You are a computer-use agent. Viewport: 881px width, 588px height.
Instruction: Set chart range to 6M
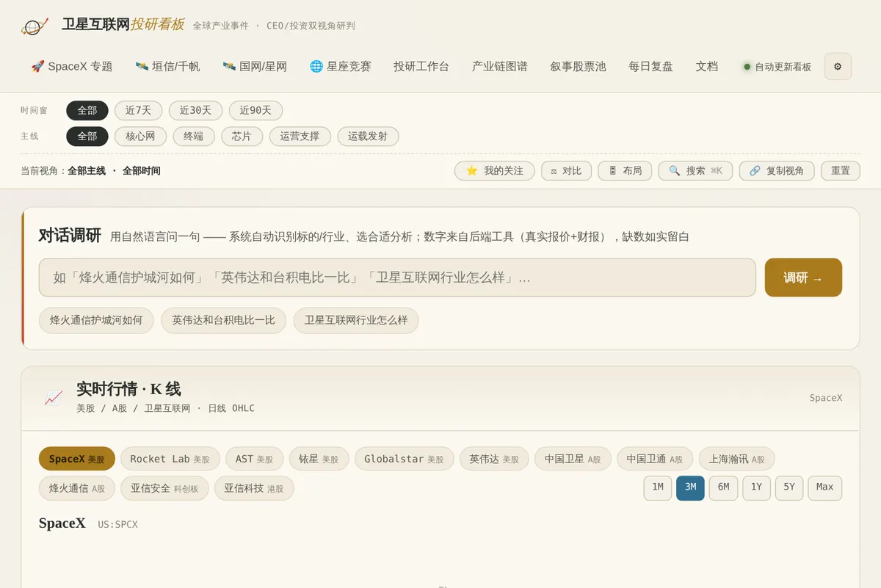[x=723, y=487]
